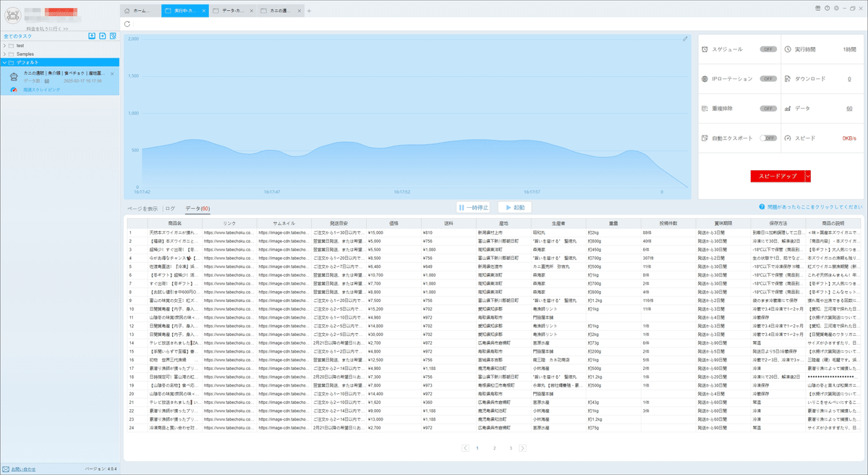Screen dimensions: 868x475
Task: Click the export icon beside 自動エクスポート
Action: point(705,138)
